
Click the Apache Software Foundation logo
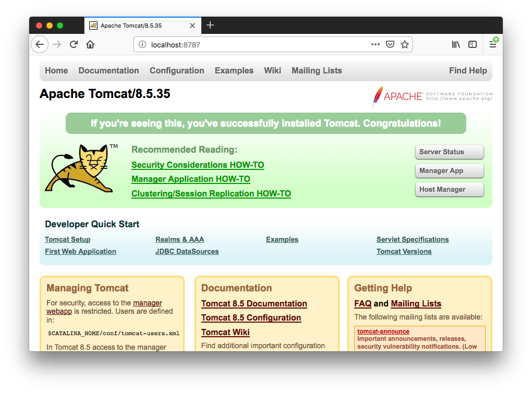432,96
